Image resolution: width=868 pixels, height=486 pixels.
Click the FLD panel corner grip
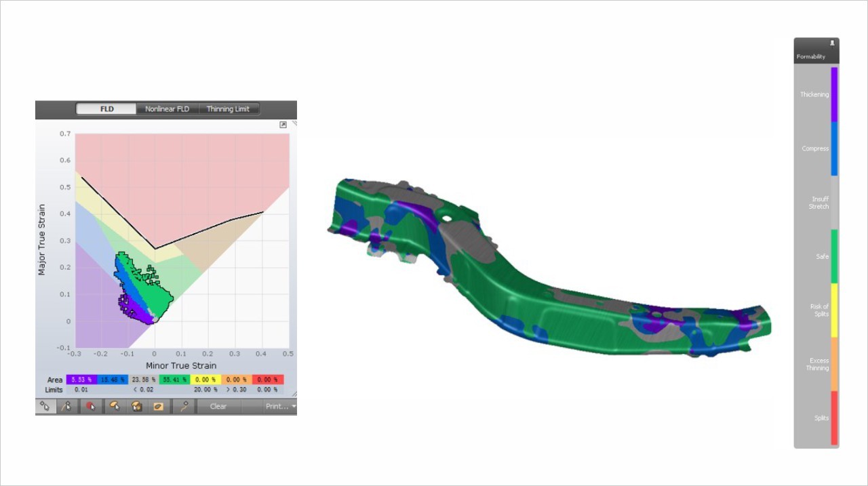tap(294, 394)
